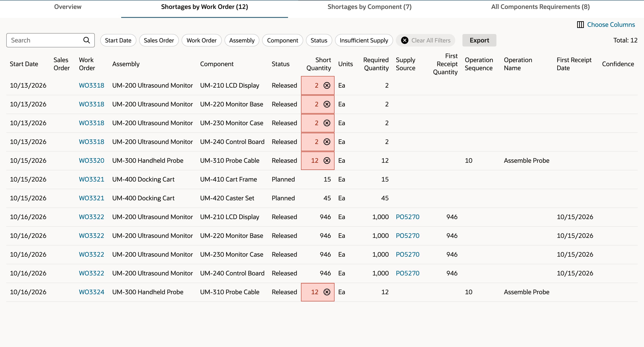
Task: Open work order WO3318 for UM-210 LCD Display
Action: 91,85
